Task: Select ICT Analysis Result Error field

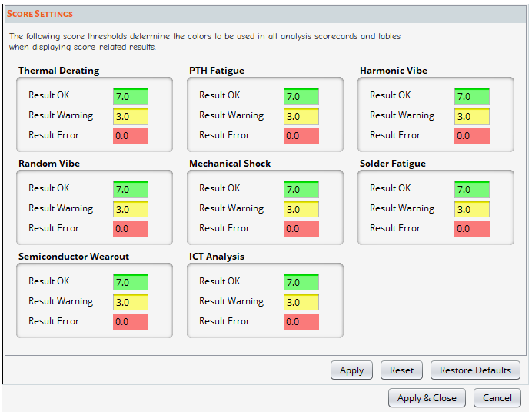Action: coord(301,322)
